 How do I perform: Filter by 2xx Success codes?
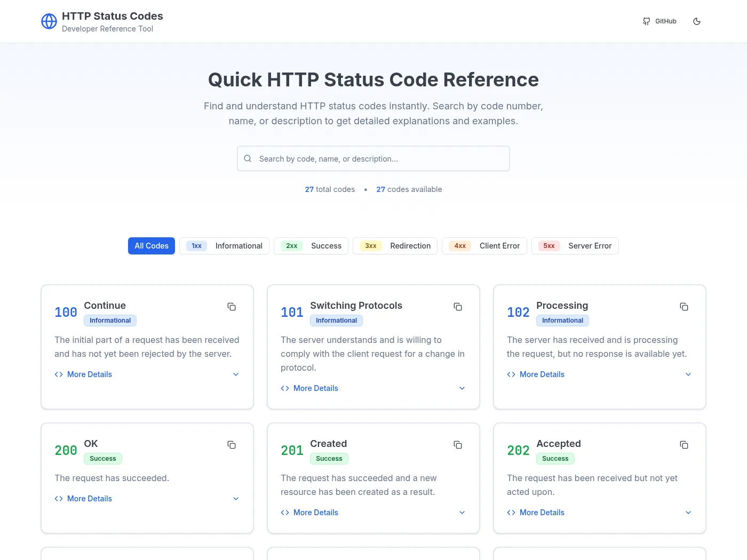tap(311, 246)
